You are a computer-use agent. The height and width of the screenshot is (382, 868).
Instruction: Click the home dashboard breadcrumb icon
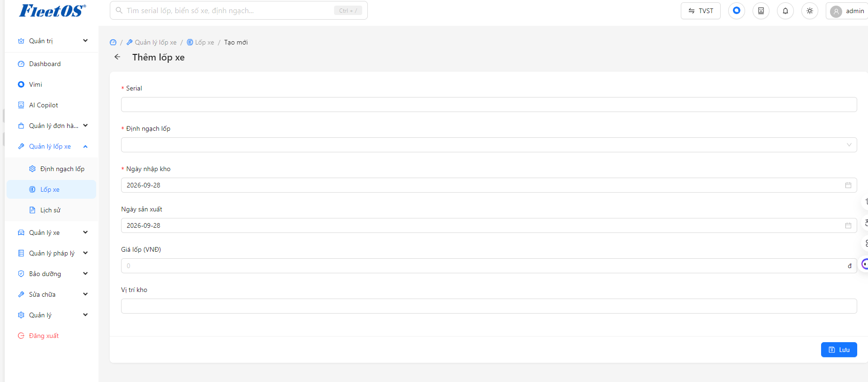[x=113, y=42]
